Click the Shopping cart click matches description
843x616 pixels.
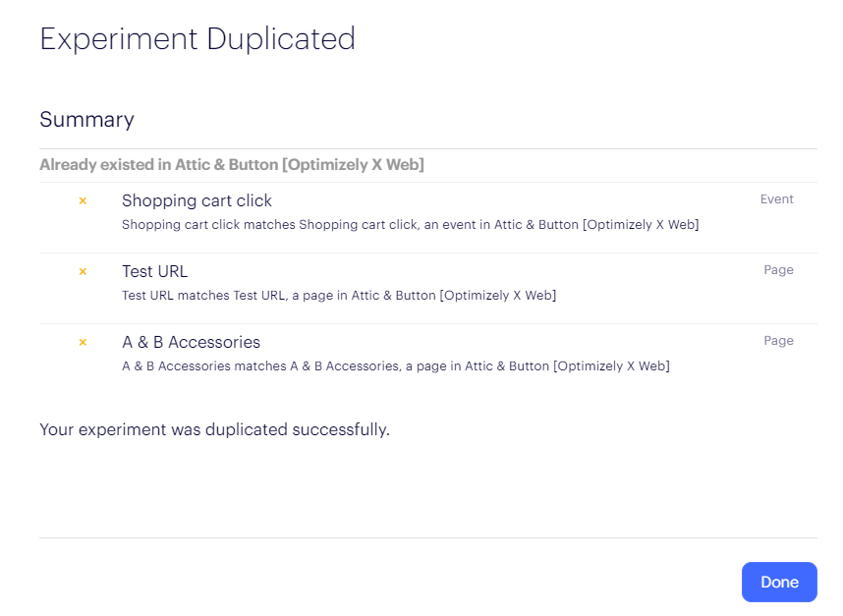pyautogui.click(x=411, y=225)
